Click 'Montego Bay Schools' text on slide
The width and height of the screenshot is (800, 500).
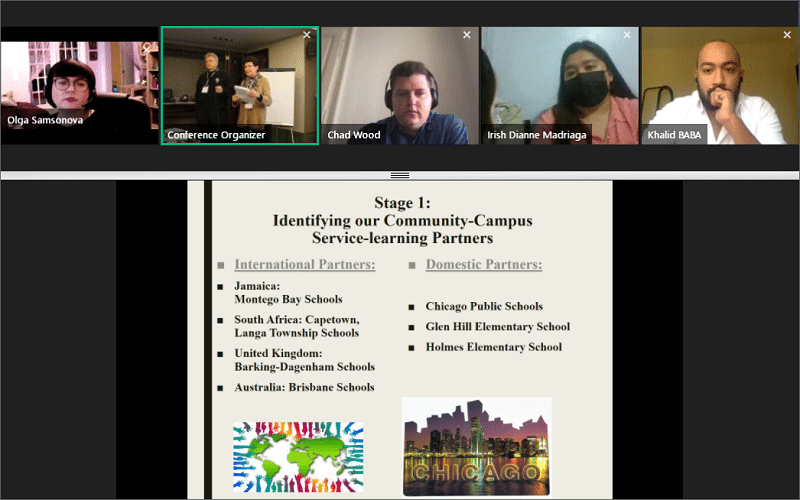[x=288, y=299]
